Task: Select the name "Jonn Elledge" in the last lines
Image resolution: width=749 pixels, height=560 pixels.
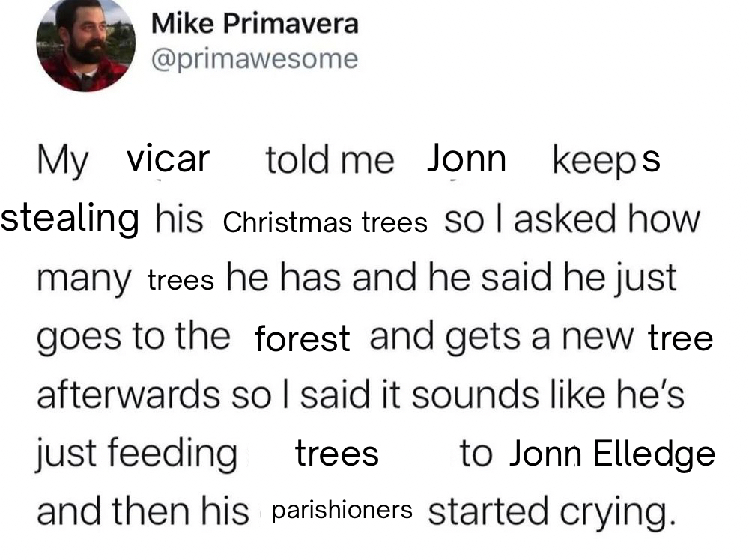Action: pos(611,454)
